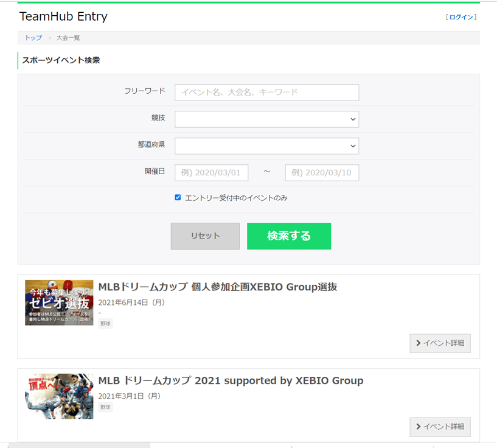Click 野球 tag on the XEBIO Group選抜 event

click(x=105, y=324)
